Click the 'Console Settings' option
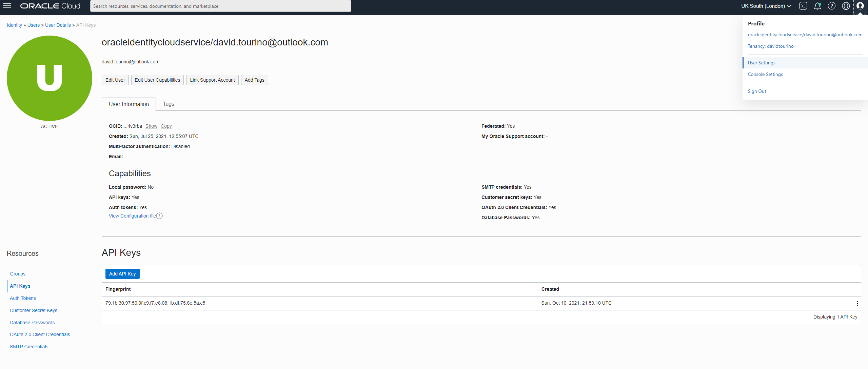Screen dimensions: 868x369 pyautogui.click(x=765, y=73)
